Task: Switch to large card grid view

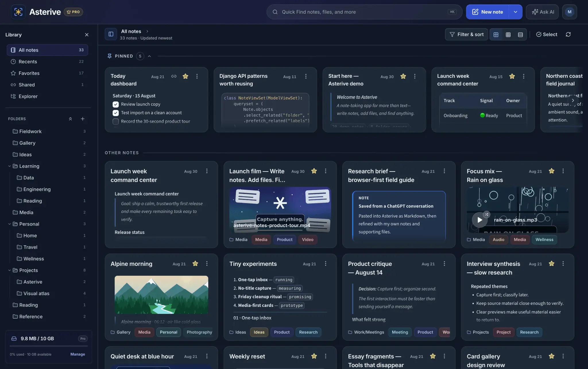Action: [x=496, y=34]
